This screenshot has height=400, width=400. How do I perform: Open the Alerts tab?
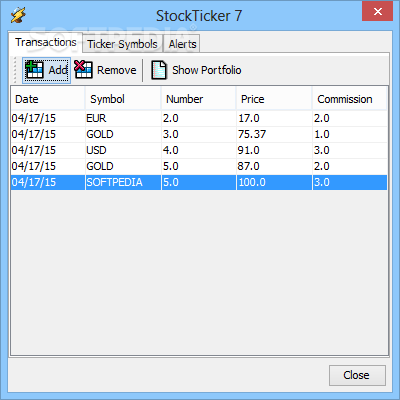tap(182, 44)
